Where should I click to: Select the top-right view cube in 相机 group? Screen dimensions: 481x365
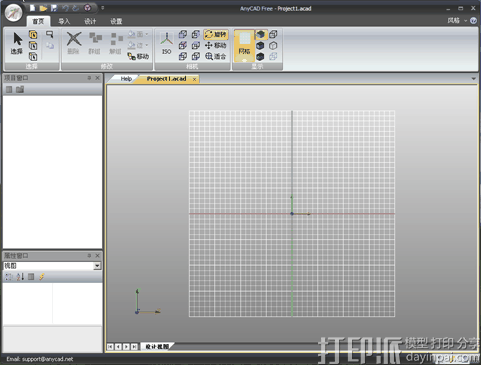point(196,34)
